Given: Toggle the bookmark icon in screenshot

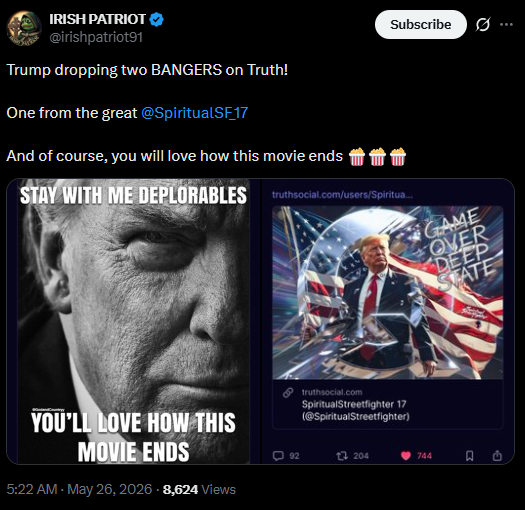Looking at the screenshot, I should coord(469,456).
